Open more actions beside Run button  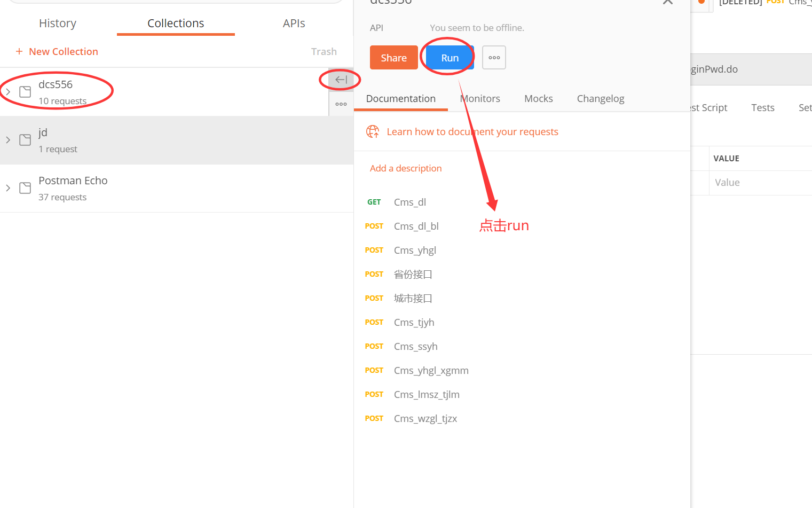click(494, 58)
